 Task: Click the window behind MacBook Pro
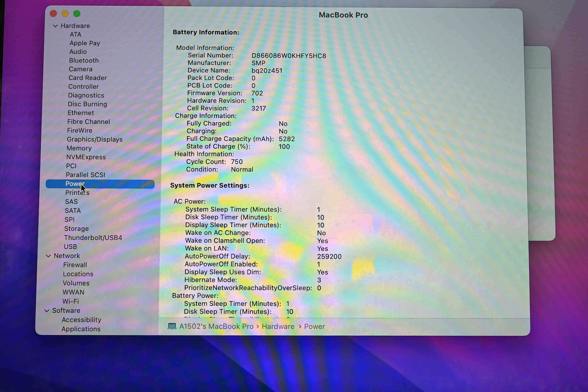pos(540,144)
